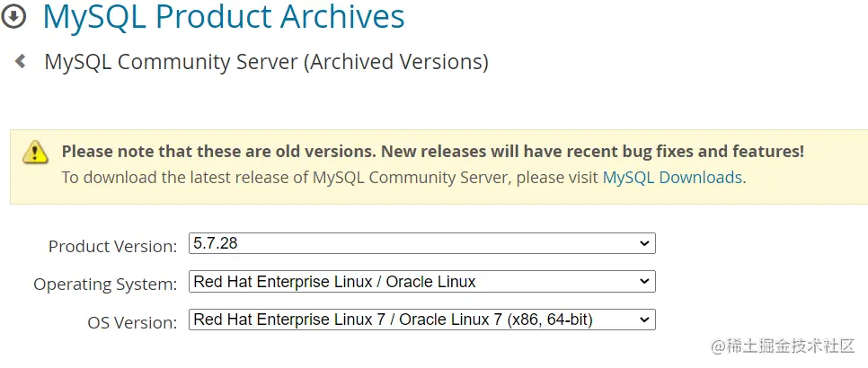The width and height of the screenshot is (868, 368).
Task: Expand the Operating System dropdown
Action: 421,282
